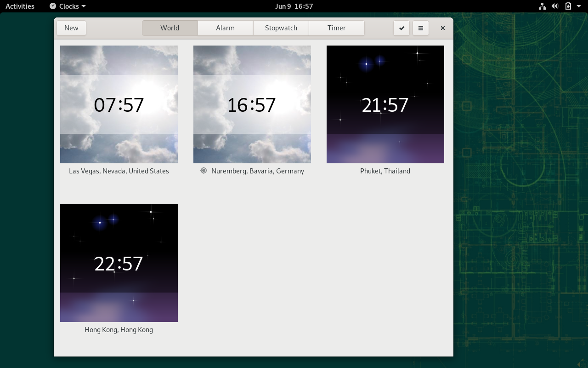Switch to the Stopwatch tab
Image resolution: width=588 pixels, height=368 pixels.
pyautogui.click(x=281, y=28)
